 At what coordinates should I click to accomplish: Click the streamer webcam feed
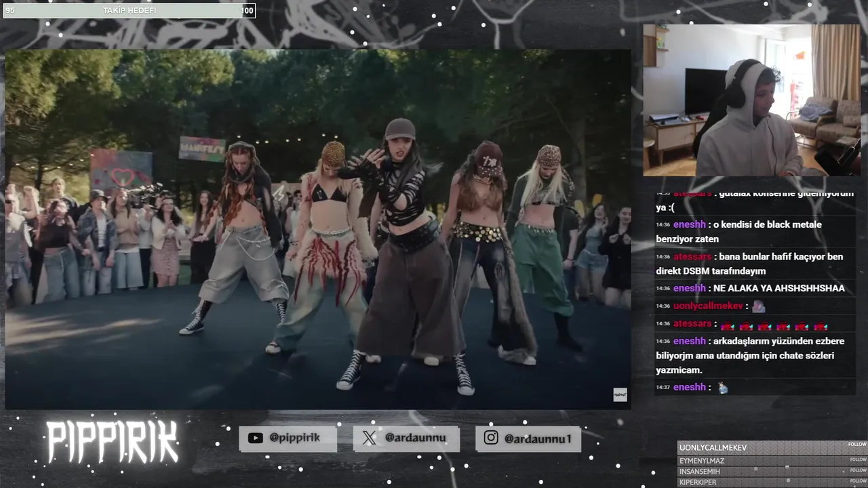click(751, 100)
